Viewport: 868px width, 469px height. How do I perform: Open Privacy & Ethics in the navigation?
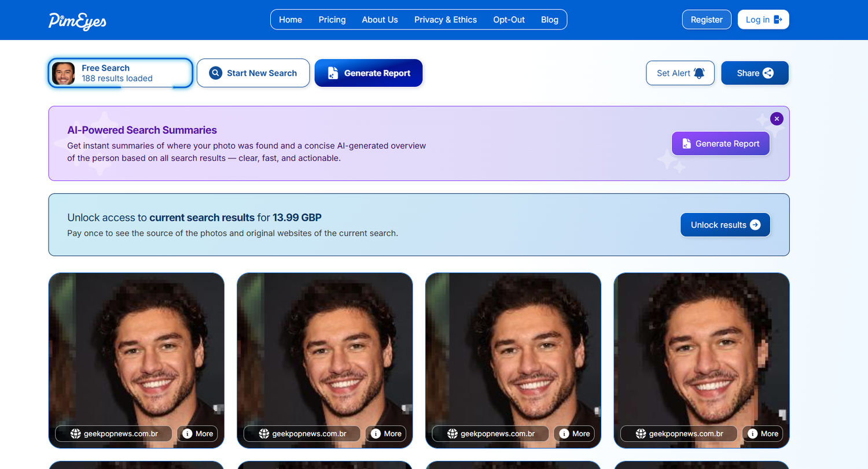[446, 20]
